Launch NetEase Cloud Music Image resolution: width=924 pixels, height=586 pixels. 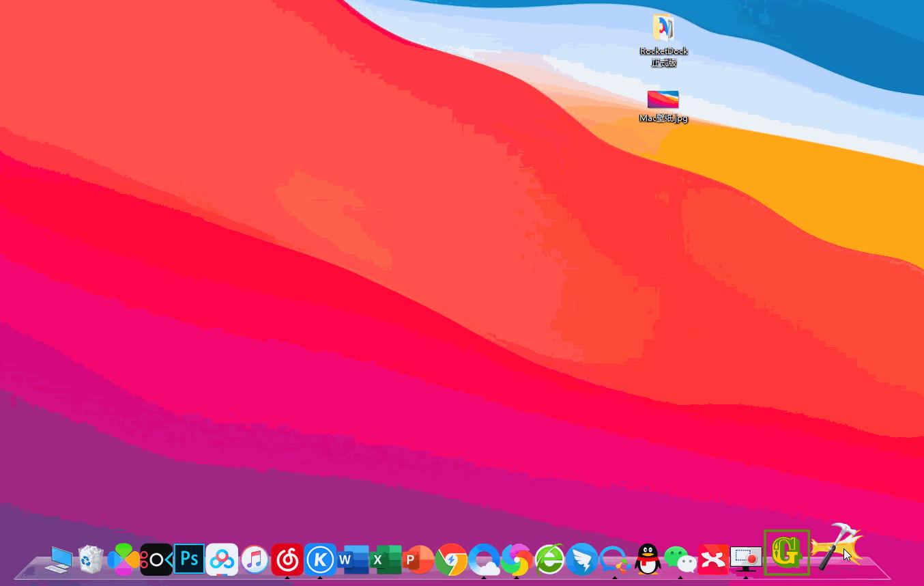click(x=287, y=559)
